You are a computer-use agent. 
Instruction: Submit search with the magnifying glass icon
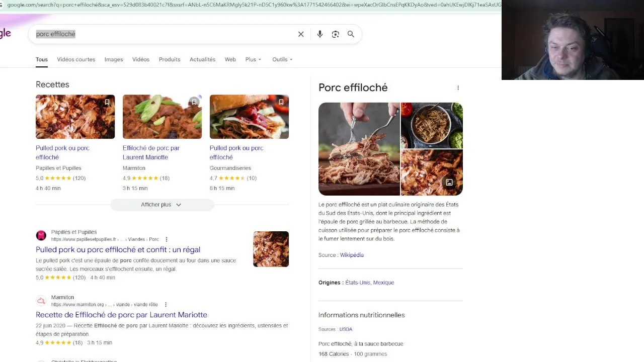pos(351,34)
